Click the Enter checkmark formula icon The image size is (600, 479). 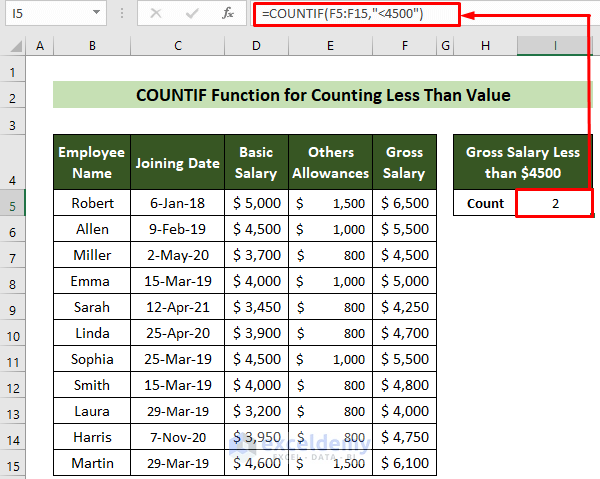(x=189, y=15)
